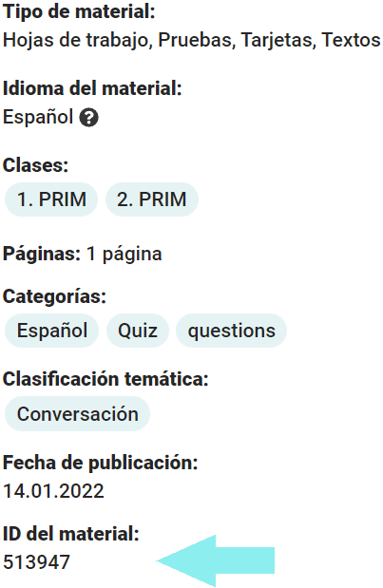Click the Tipo de material heading
The image size is (383, 588).
point(79,11)
